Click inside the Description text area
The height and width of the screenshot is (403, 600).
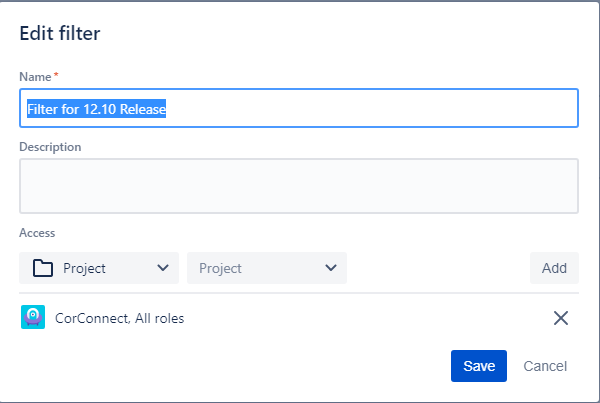299,186
